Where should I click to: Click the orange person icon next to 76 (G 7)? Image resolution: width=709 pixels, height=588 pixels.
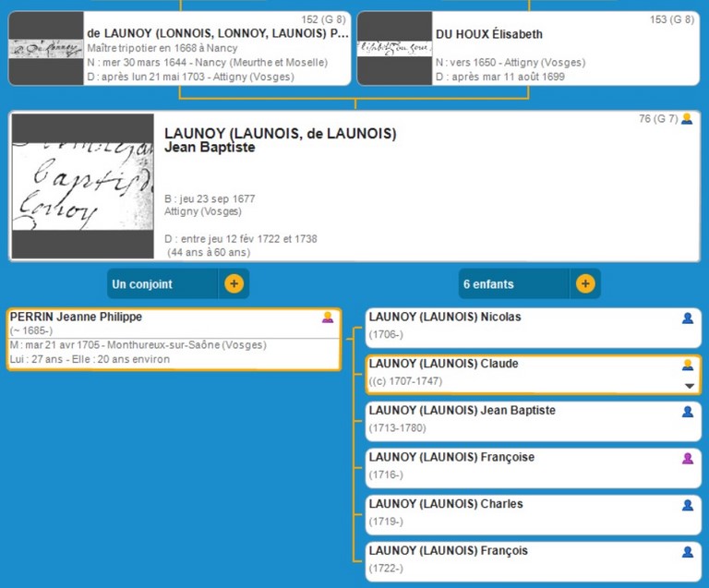tap(687, 119)
